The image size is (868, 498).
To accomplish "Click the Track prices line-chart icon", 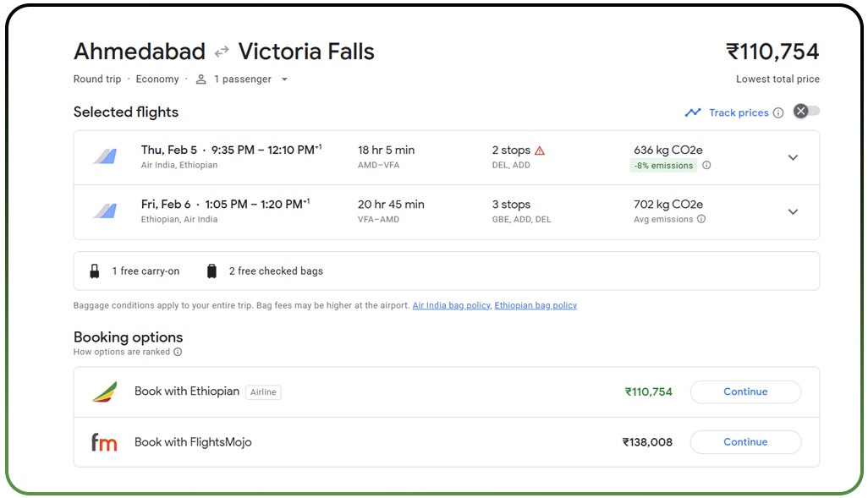I will click(x=694, y=112).
